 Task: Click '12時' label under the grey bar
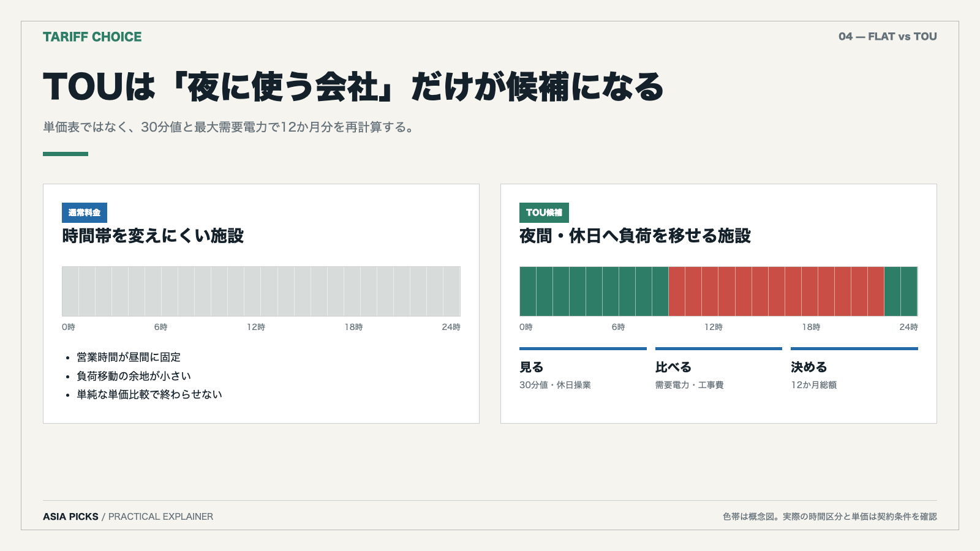[256, 327]
